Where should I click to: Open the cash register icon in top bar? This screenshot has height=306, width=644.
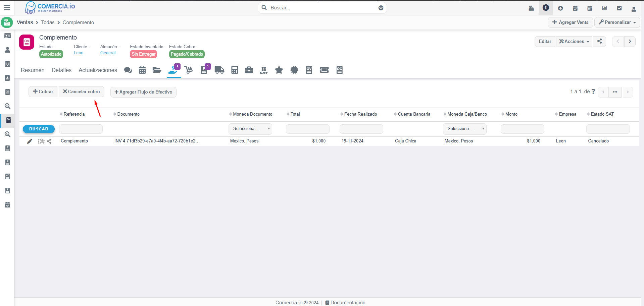pyautogui.click(x=531, y=8)
